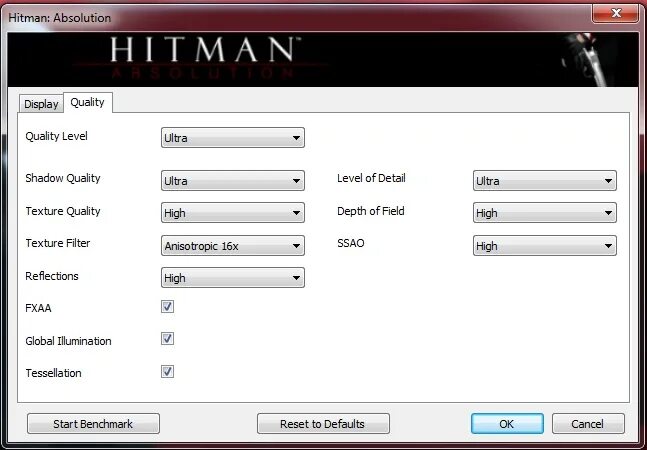Image resolution: width=647 pixels, height=450 pixels.
Task: Open the Level of Detail dropdown
Action: point(545,181)
